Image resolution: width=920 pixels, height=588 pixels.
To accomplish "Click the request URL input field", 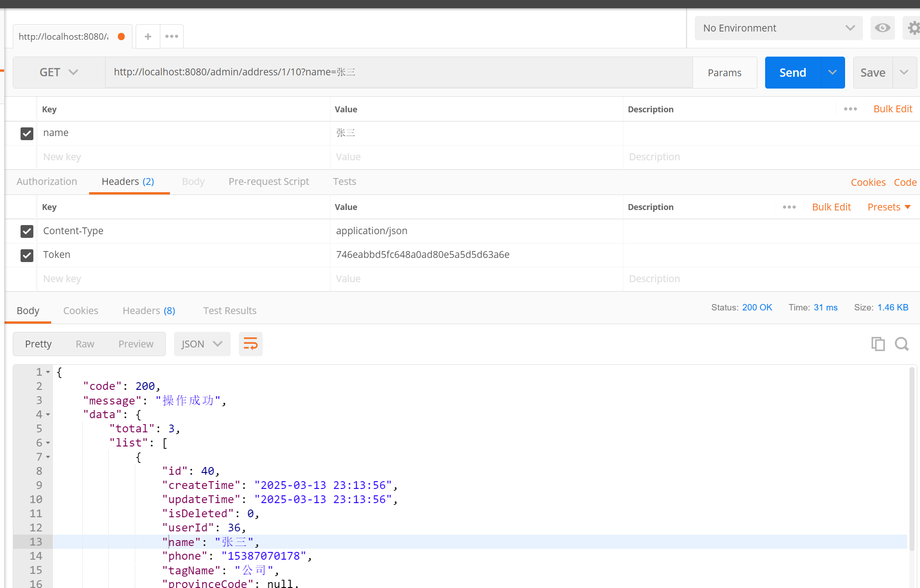I will 399,72.
